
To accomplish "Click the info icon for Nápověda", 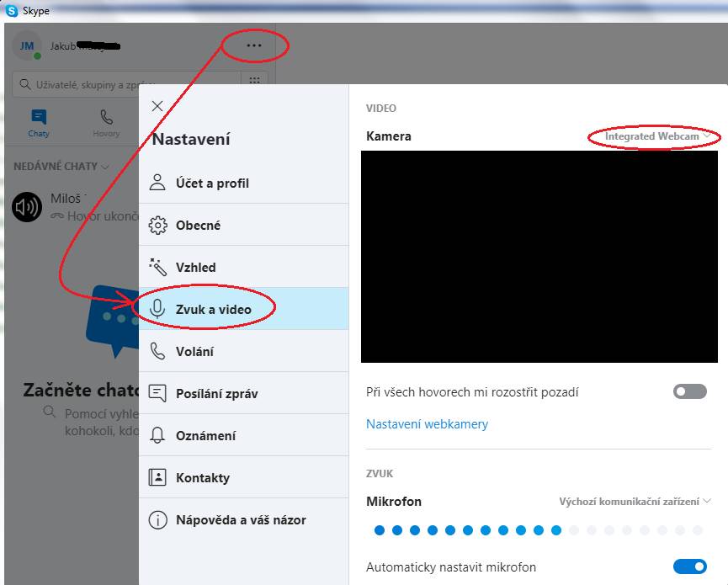I will (157, 520).
